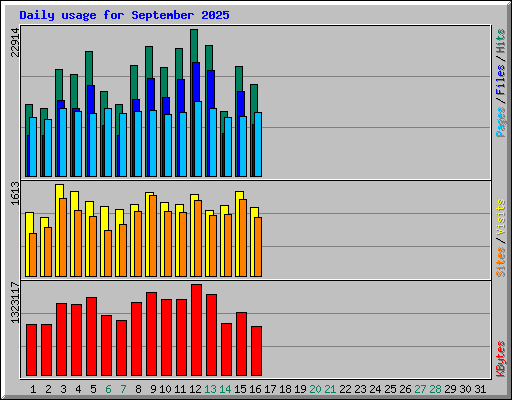Click the red KBytes bar for day 5

point(91,337)
